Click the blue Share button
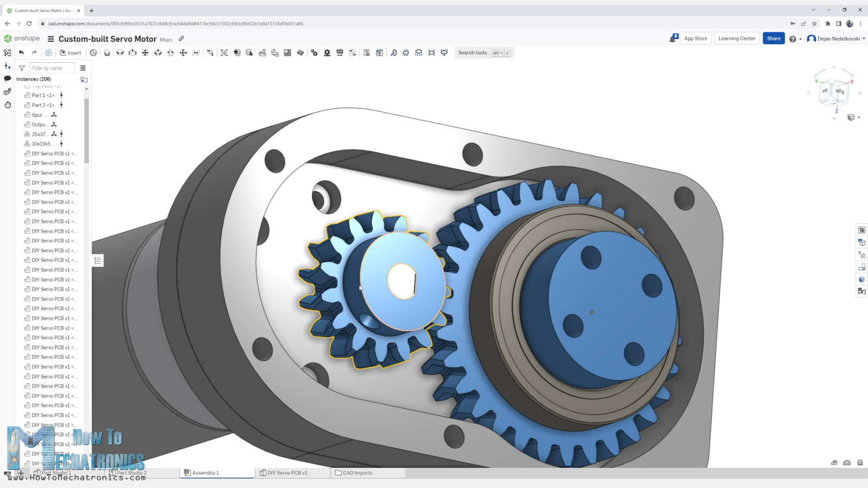Screen dimensions: 868x488 click(x=774, y=38)
